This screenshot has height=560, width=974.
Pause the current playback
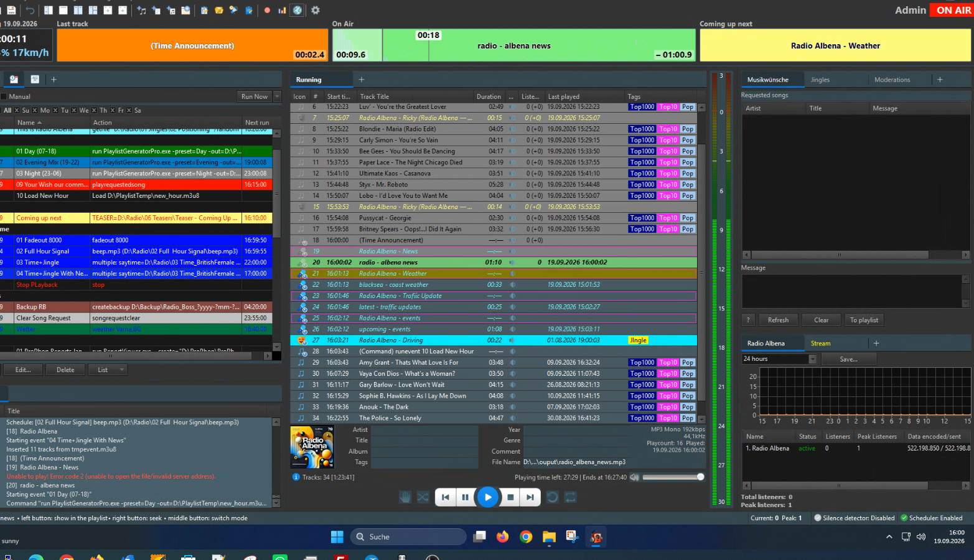click(465, 497)
